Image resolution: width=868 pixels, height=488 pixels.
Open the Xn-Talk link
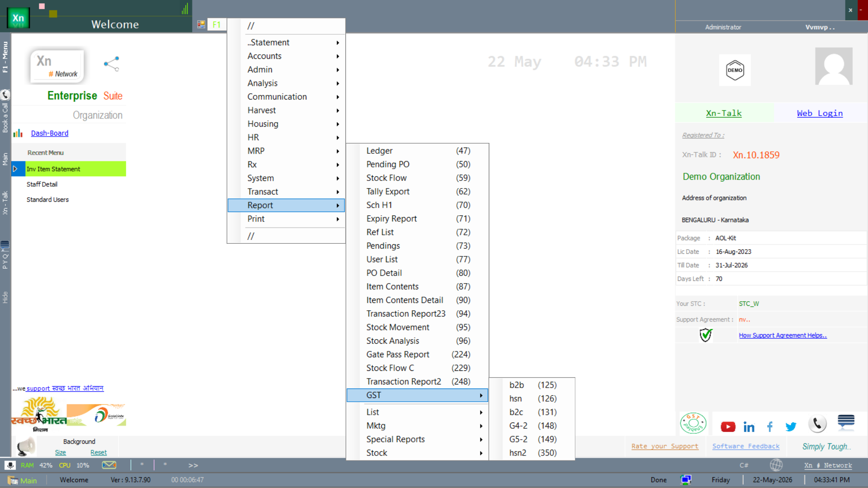[x=724, y=113]
